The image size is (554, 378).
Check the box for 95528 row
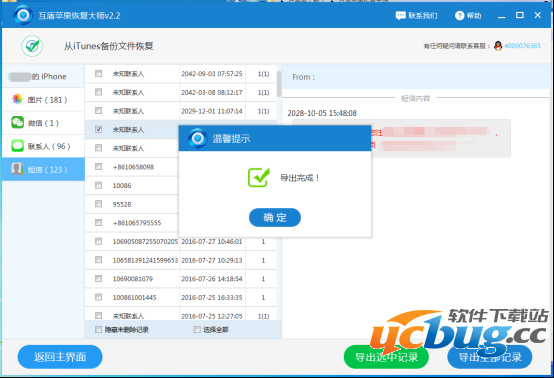99,204
